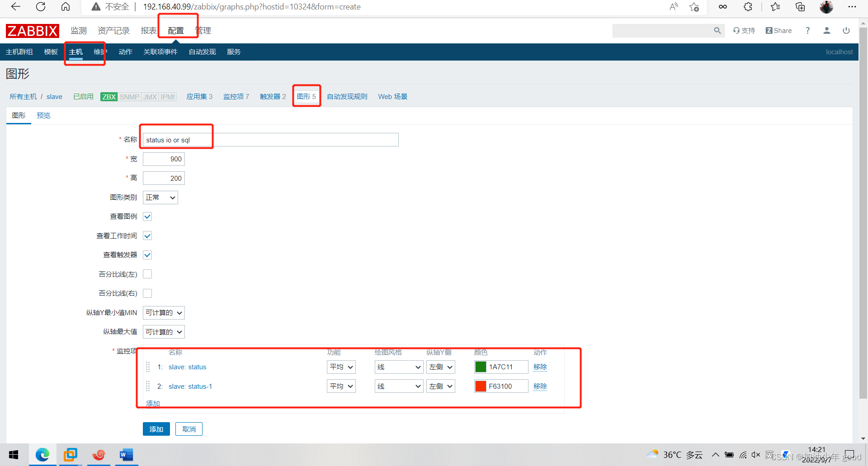Open the slave: status-1 item link
Screen dimensions: 868x466
[x=190, y=386]
